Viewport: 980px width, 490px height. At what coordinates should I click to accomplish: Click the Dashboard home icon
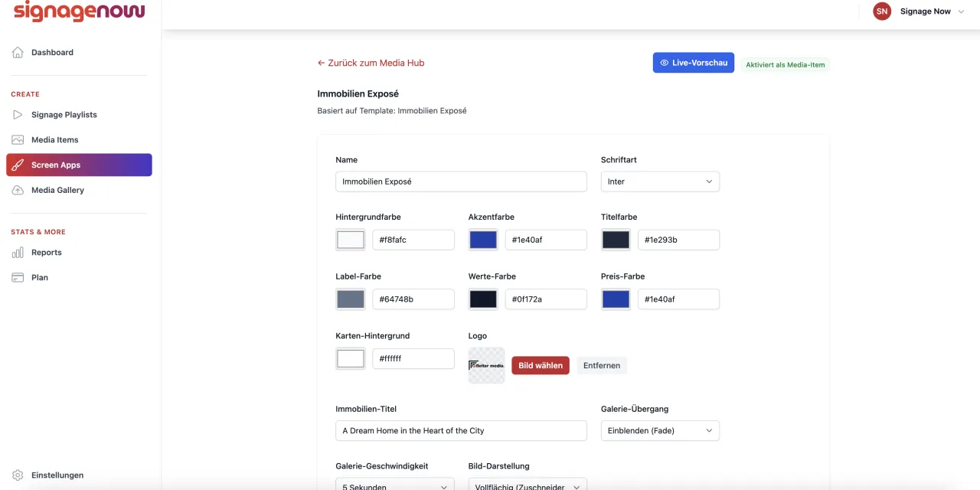pos(18,52)
